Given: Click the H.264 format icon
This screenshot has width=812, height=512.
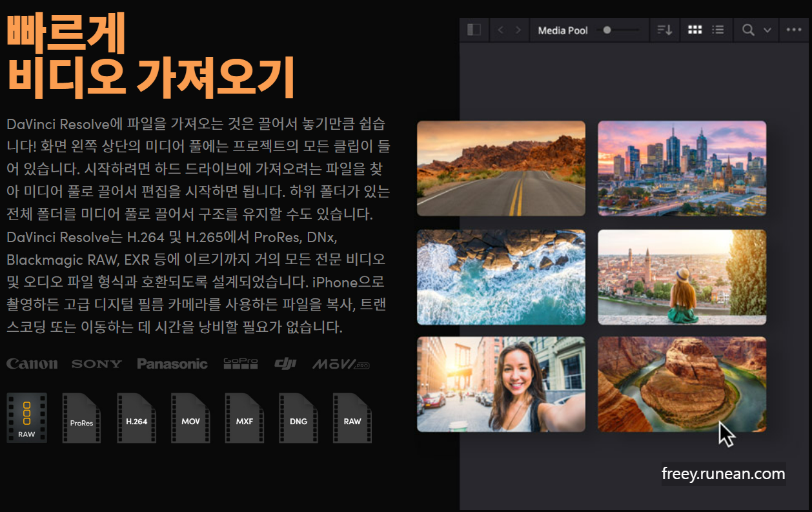Looking at the screenshot, I should (x=136, y=418).
